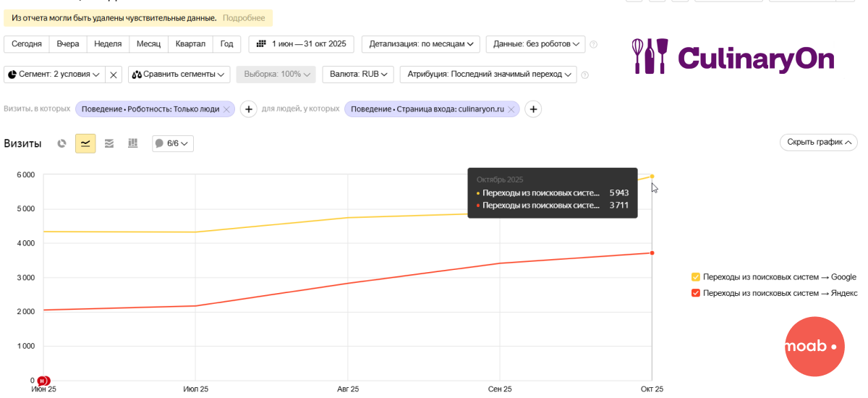This screenshot has height=398, width=868.
Task: Open the 'Детализация: по месяцам' dropdown
Action: click(x=420, y=44)
